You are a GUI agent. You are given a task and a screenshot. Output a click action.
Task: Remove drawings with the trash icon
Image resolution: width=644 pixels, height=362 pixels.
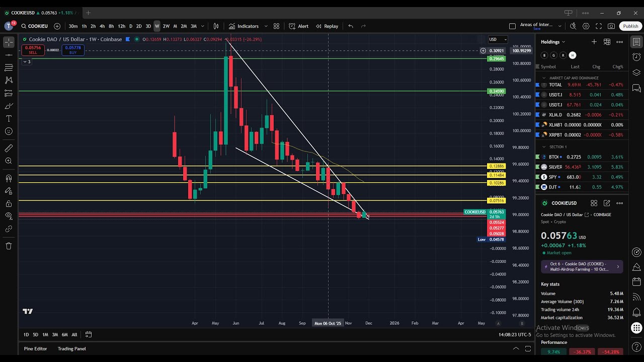pyautogui.click(x=9, y=246)
